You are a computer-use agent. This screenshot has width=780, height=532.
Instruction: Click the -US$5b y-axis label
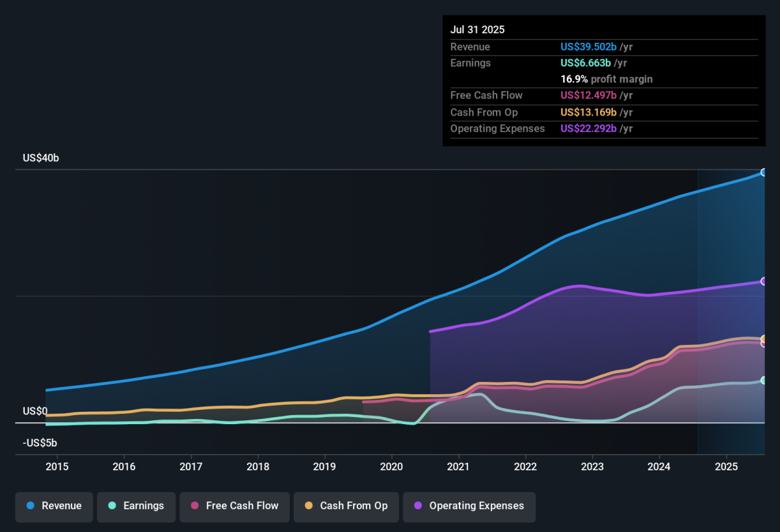click(40, 443)
